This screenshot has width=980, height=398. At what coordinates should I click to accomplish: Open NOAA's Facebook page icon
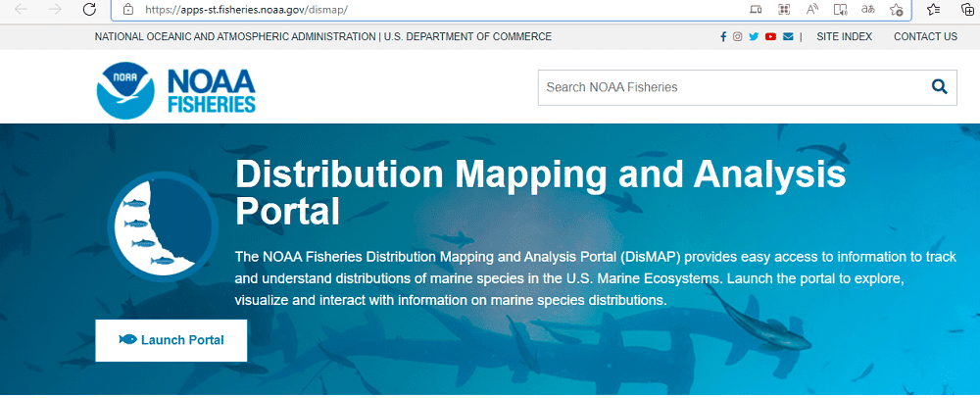723,37
